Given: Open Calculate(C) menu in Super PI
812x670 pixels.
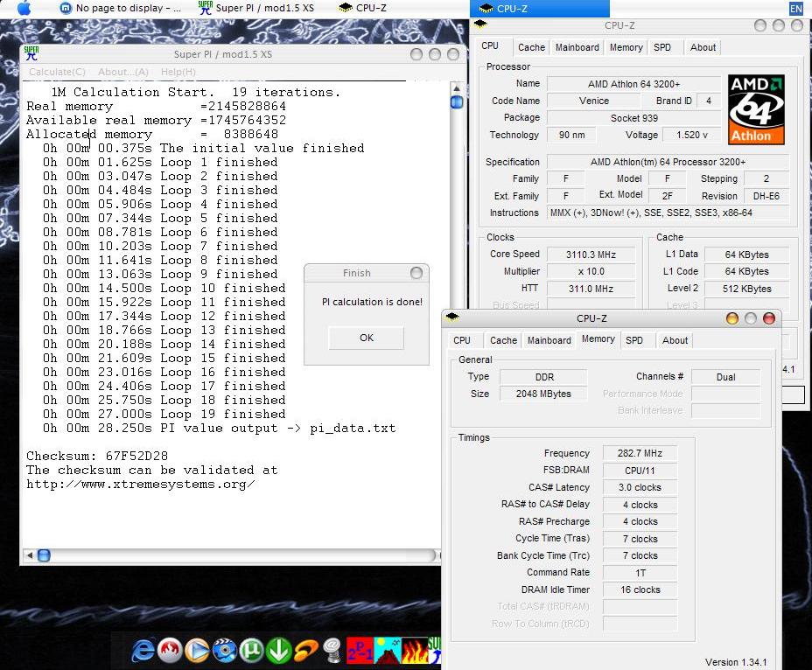Looking at the screenshot, I should 57,72.
